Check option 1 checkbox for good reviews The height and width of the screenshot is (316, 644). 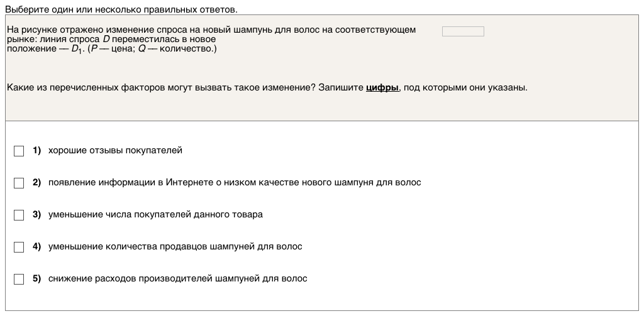[x=19, y=151]
